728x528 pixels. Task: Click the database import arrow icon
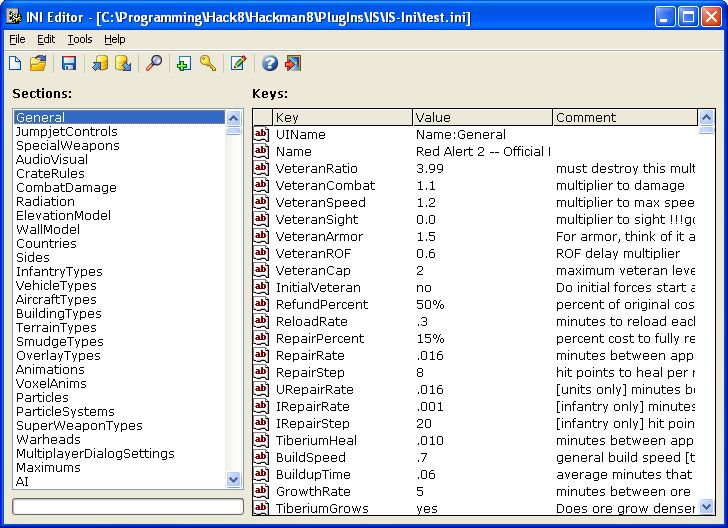tap(100, 64)
